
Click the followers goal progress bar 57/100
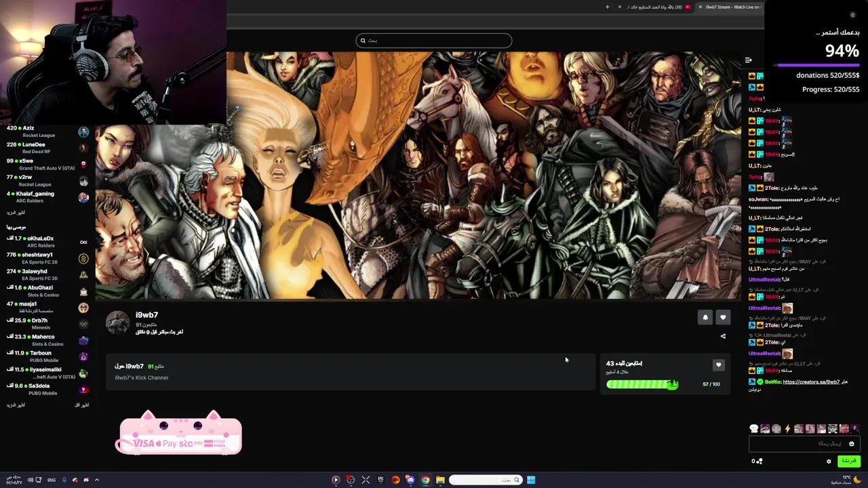pos(642,384)
